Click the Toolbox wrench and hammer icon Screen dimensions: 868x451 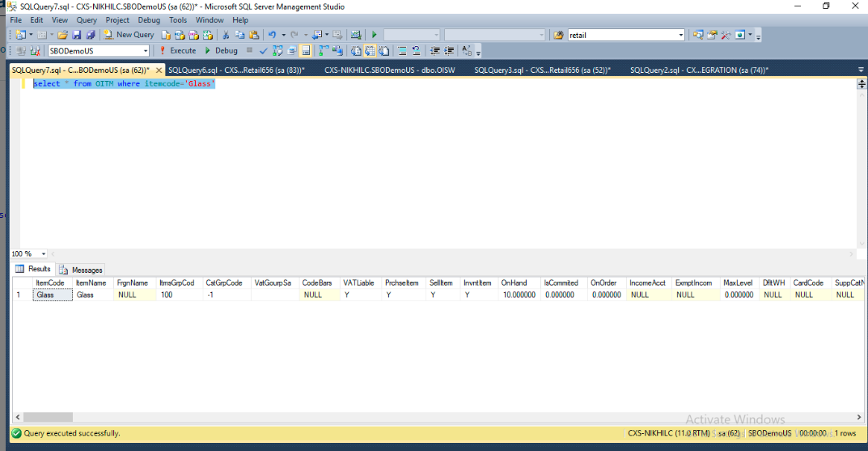click(x=726, y=35)
